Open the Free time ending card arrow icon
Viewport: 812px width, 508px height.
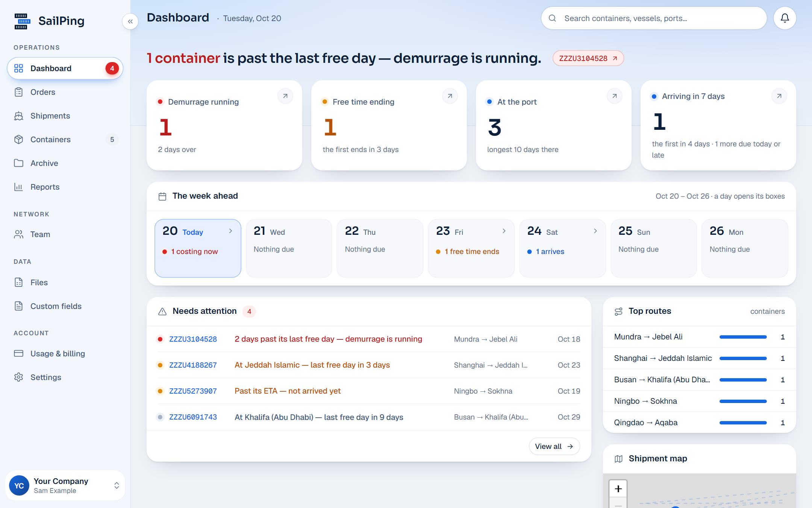click(x=450, y=96)
